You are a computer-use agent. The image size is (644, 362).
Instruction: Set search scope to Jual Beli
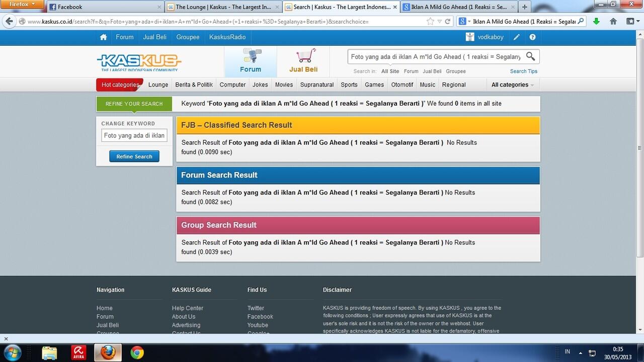tap(432, 71)
